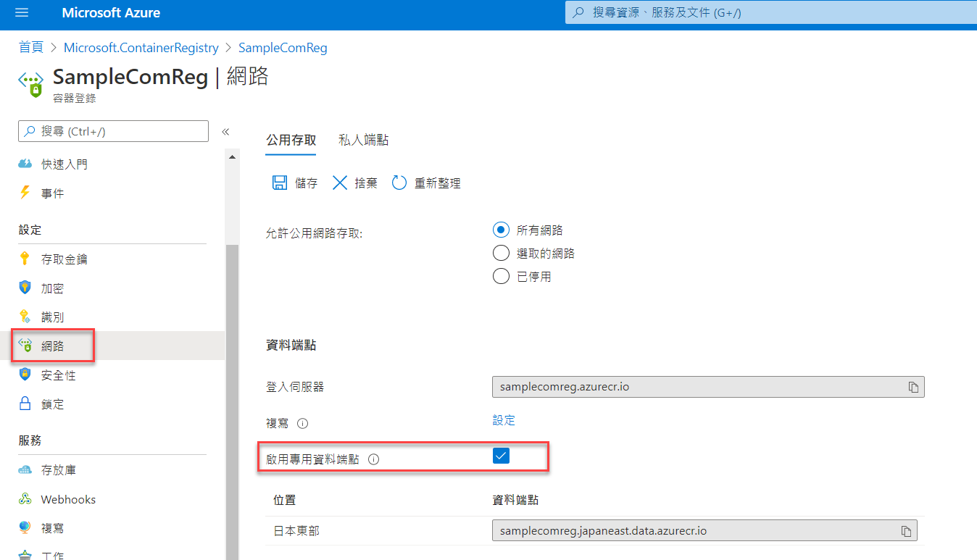Open the Azure portal hamburger menu
The height and width of the screenshot is (560, 977).
[21, 13]
